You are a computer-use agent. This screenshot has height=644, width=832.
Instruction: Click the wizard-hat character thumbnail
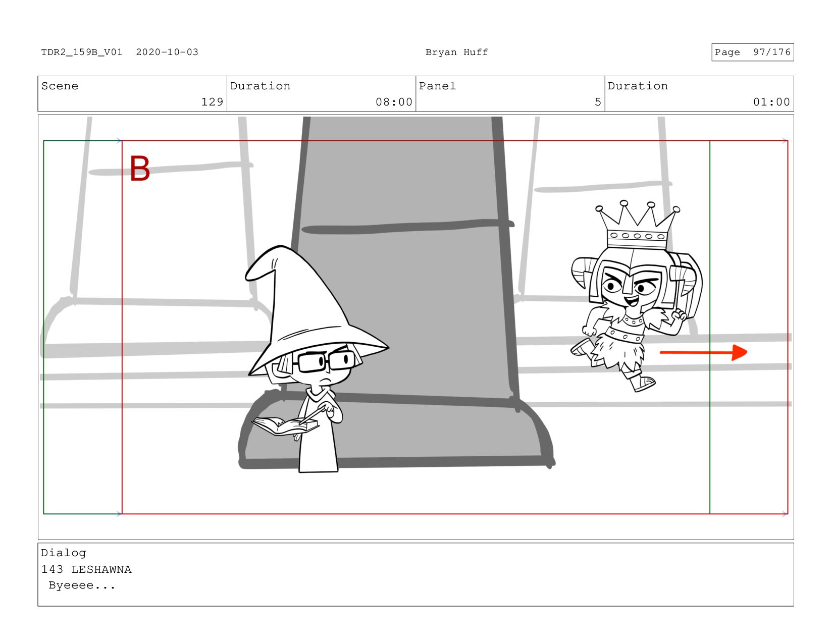click(x=316, y=359)
